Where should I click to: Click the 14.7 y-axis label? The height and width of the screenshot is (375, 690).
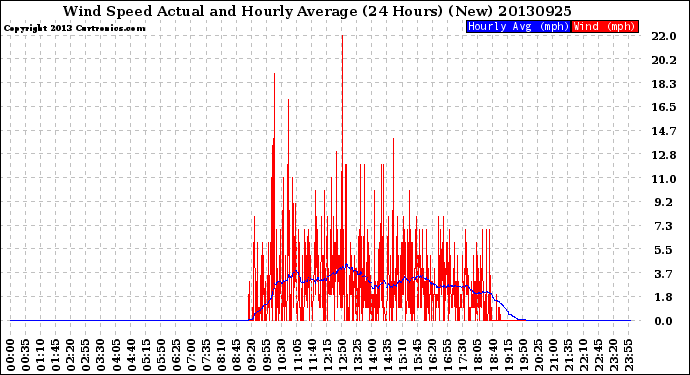point(664,131)
